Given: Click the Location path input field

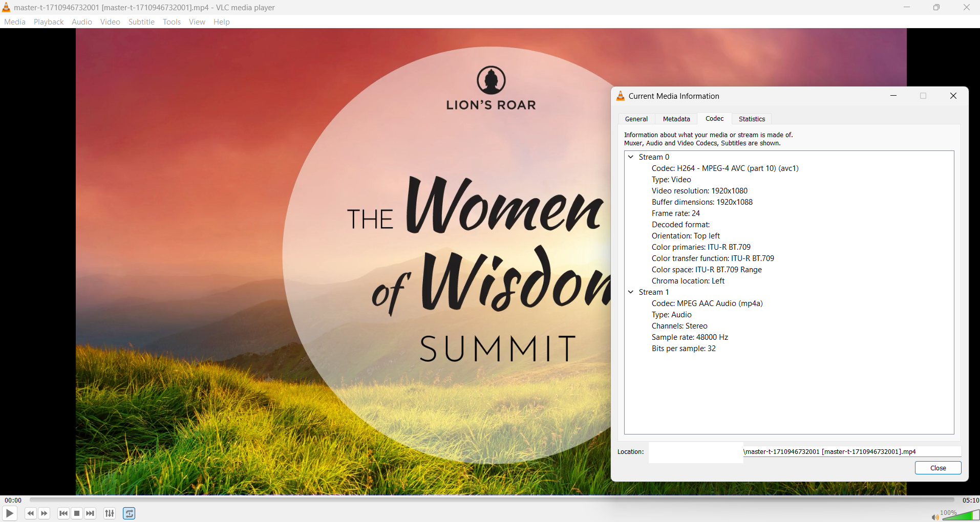Looking at the screenshot, I should (805, 452).
